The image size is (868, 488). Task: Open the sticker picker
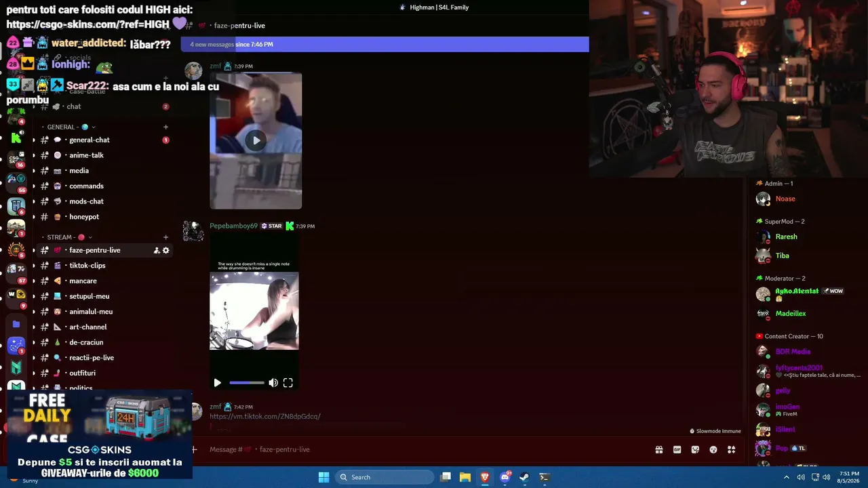click(695, 449)
